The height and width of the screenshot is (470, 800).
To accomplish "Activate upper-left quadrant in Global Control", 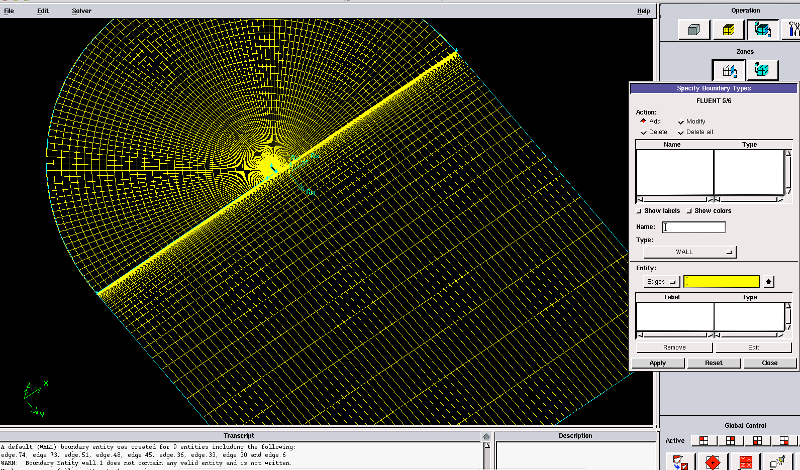I will 704,440.
